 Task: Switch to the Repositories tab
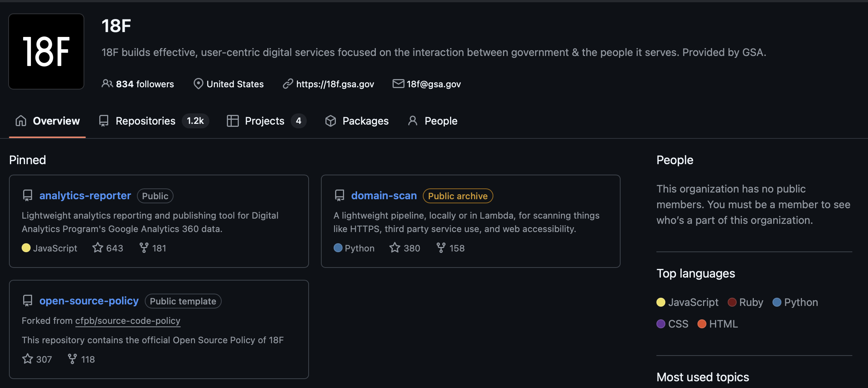[146, 121]
